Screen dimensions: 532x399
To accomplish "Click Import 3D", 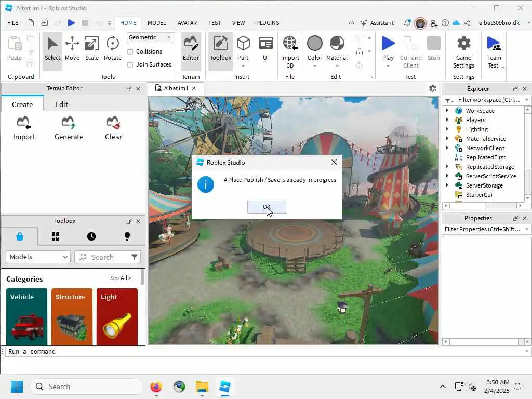I will point(290,51).
